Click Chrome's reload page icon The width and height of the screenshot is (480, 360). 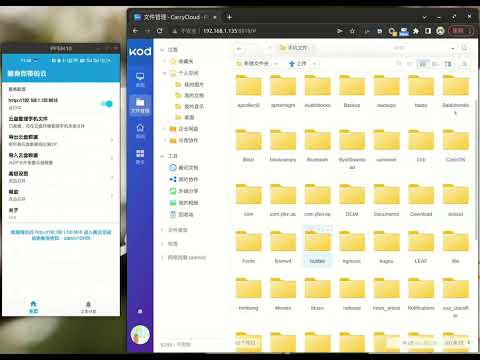(160, 31)
